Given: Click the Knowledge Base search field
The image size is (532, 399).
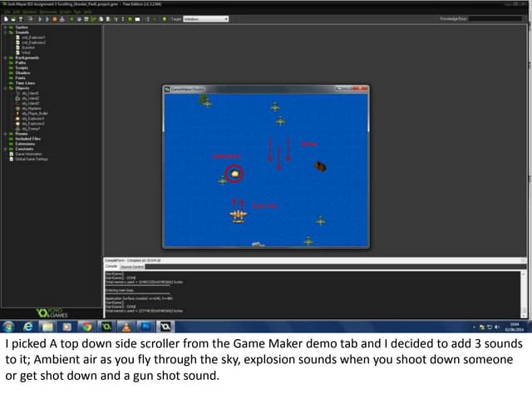Looking at the screenshot, I should click(497, 18).
